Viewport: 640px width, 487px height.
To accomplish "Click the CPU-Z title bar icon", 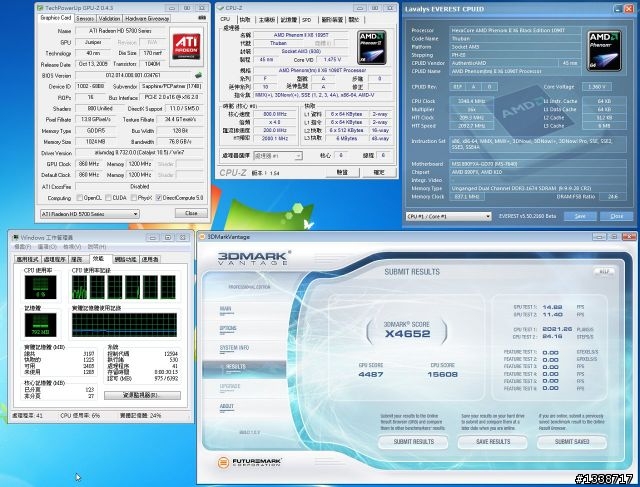I will click(x=221, y=8).
